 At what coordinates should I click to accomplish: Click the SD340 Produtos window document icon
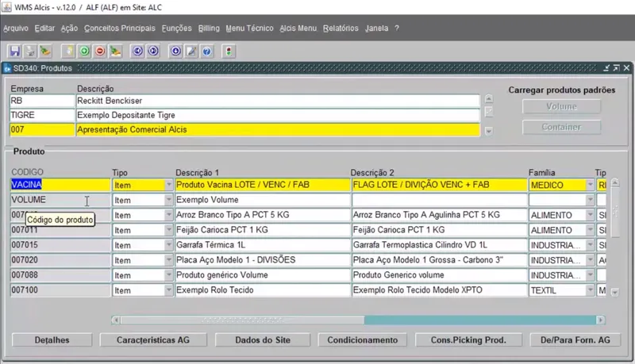click(7, 68)
